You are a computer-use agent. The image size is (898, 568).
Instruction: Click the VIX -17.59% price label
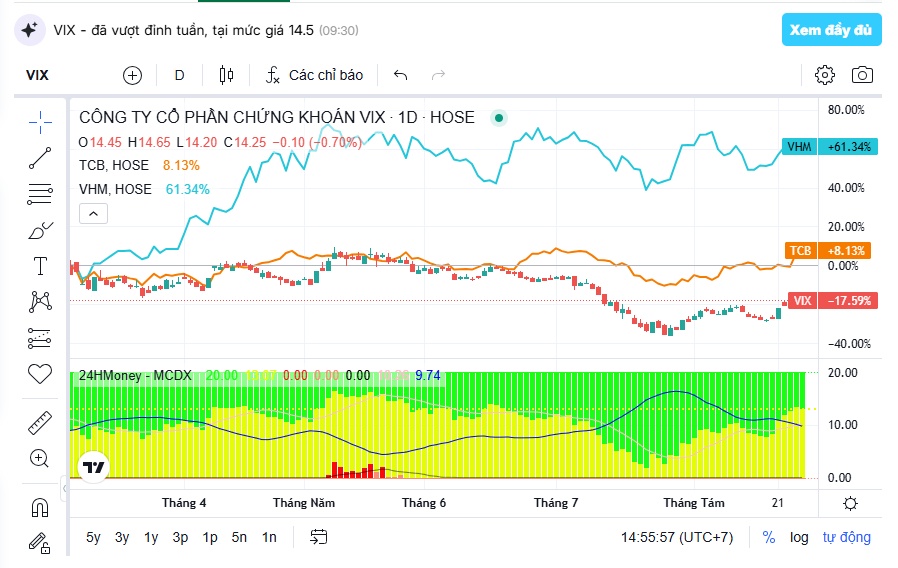(x=833, y=301)
